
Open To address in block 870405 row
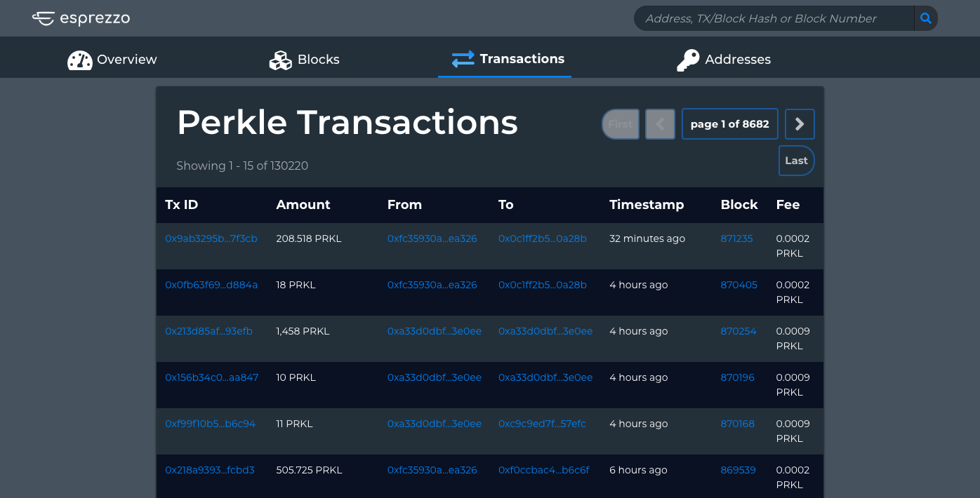point(543,285)
